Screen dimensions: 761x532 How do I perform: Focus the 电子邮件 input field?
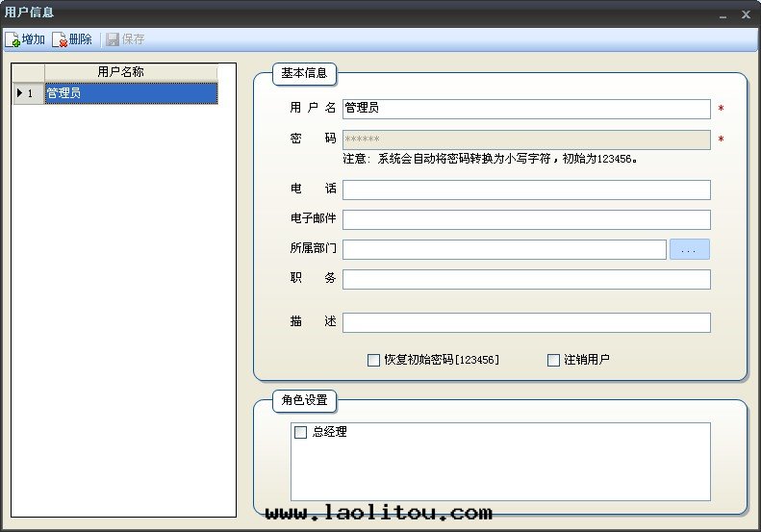pos(525,219)
